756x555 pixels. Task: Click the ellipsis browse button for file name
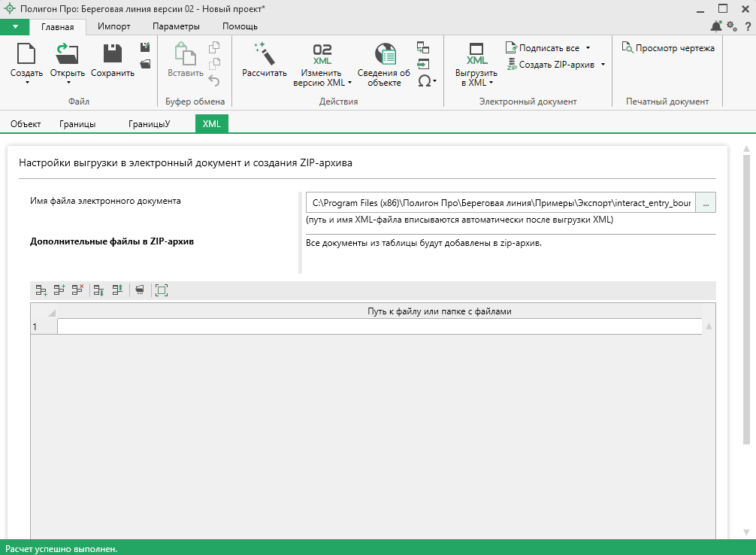click(706, 203)
